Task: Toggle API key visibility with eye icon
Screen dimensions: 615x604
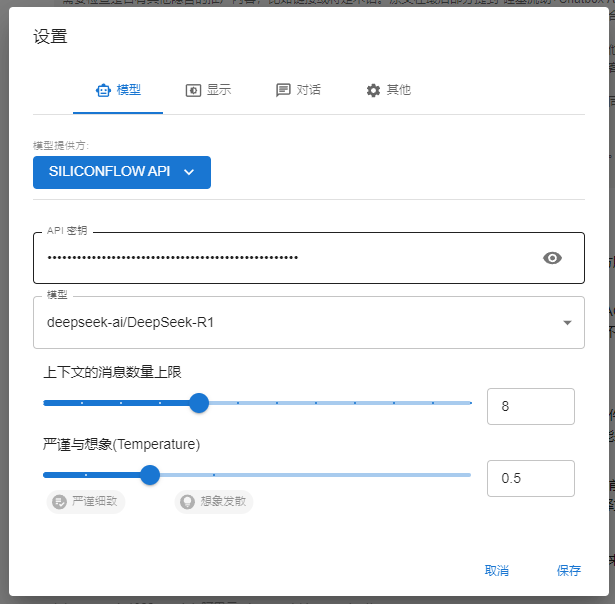Action: point(552,258)
